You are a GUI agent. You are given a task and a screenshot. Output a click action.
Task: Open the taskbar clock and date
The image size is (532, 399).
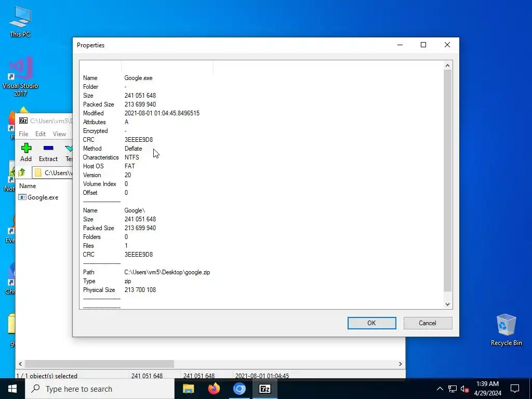(487, 389)
